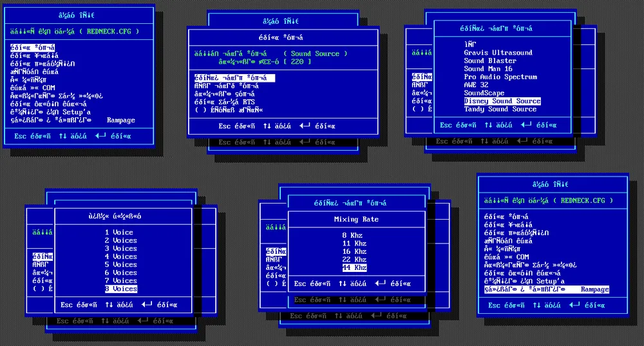Pick the Sound Man 16 entry
Screen dimensions: 644x346
[488, 69]
